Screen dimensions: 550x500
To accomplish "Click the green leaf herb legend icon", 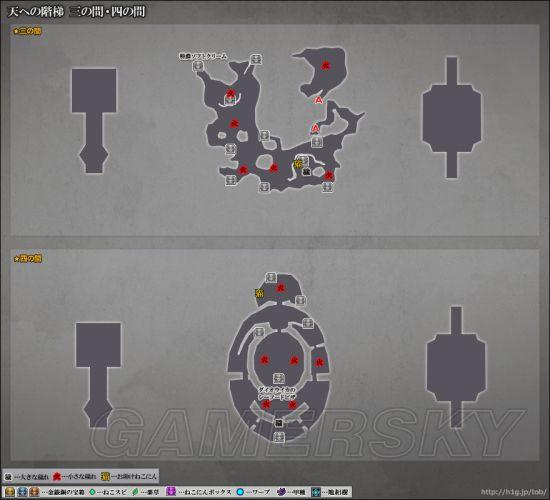I will tap(135, 492).
